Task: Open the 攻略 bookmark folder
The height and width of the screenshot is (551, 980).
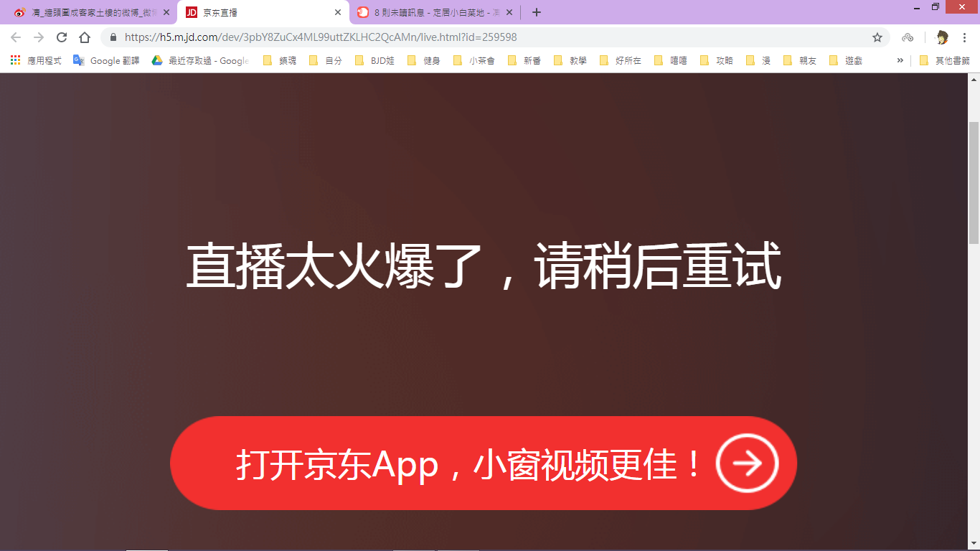Action: click(717, 61)
